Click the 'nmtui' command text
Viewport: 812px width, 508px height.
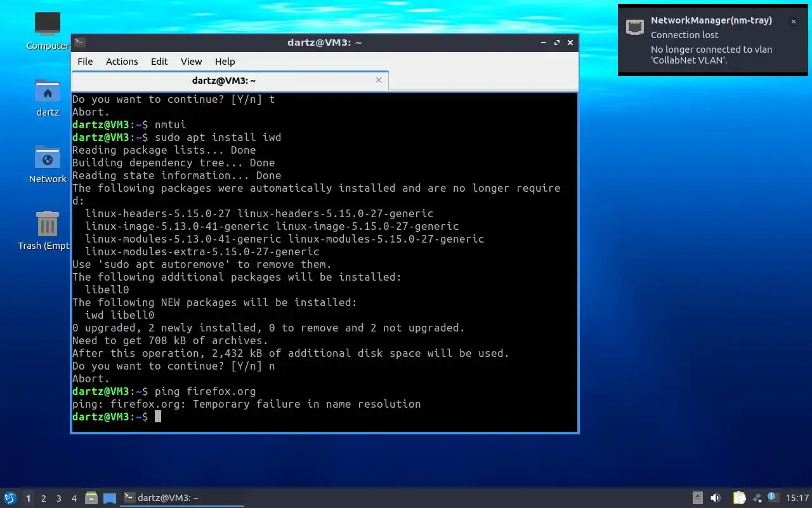click(170, 124)
